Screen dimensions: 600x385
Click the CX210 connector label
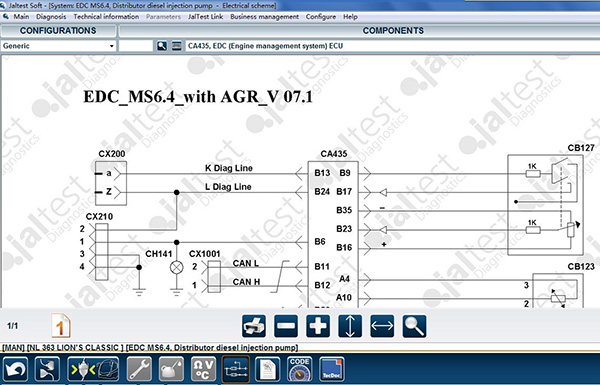[99, 217]
